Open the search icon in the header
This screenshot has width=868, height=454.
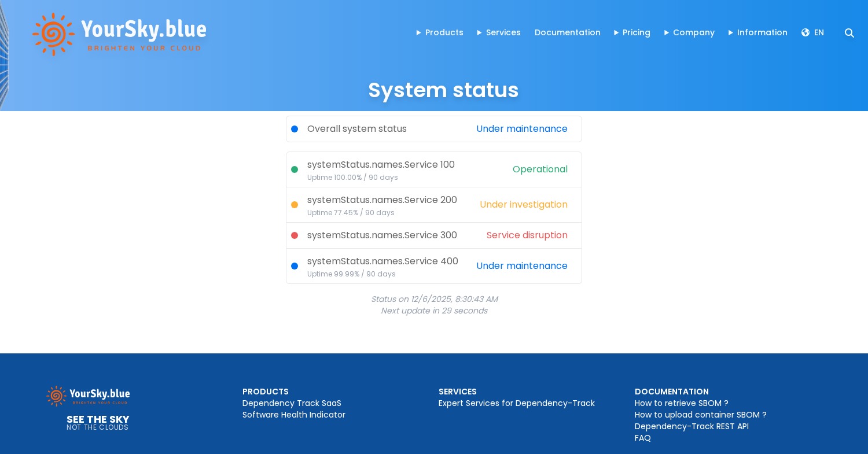[849, 33]
